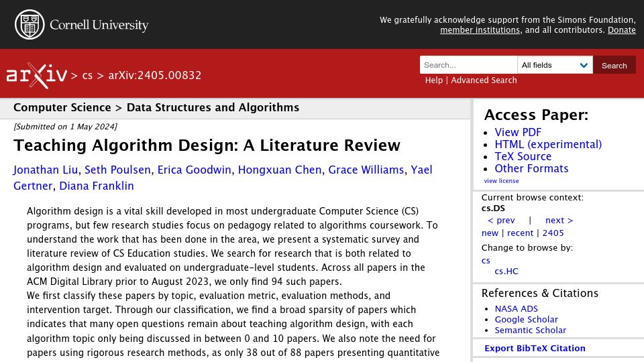Click Export BibTeX Citation
The width and height of the screenshot is (644, 362).
(x=535, y=348)
